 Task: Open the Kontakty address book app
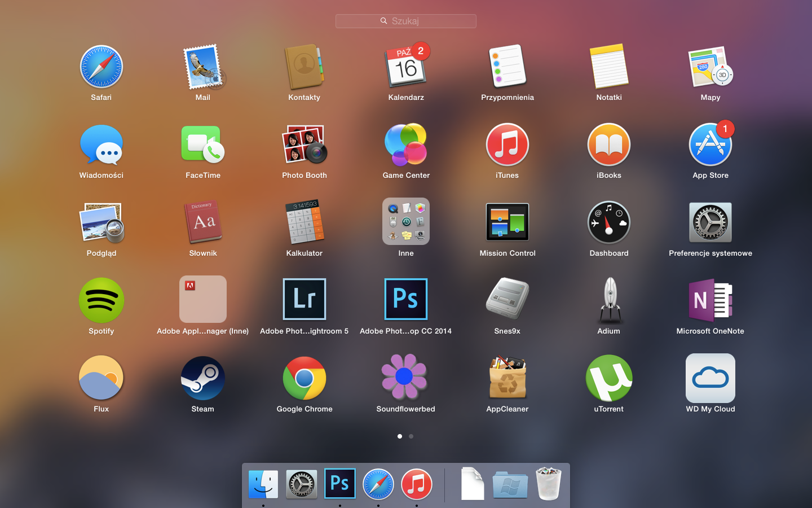304,67
